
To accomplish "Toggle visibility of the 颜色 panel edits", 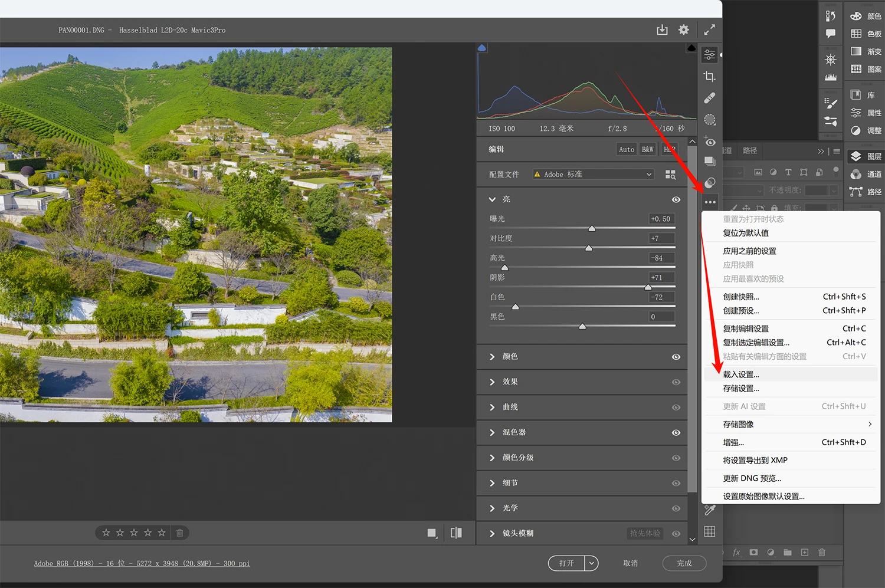I will tap(676, 357).
